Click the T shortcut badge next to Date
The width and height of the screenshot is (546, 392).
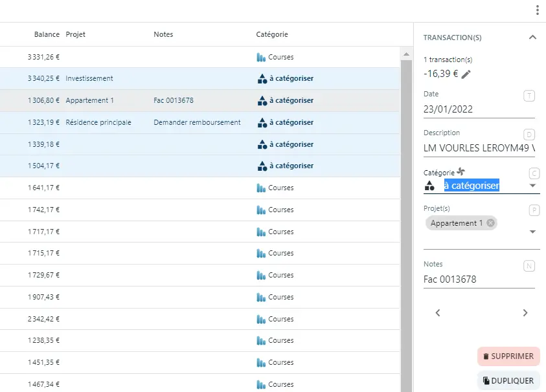point(530,94)
